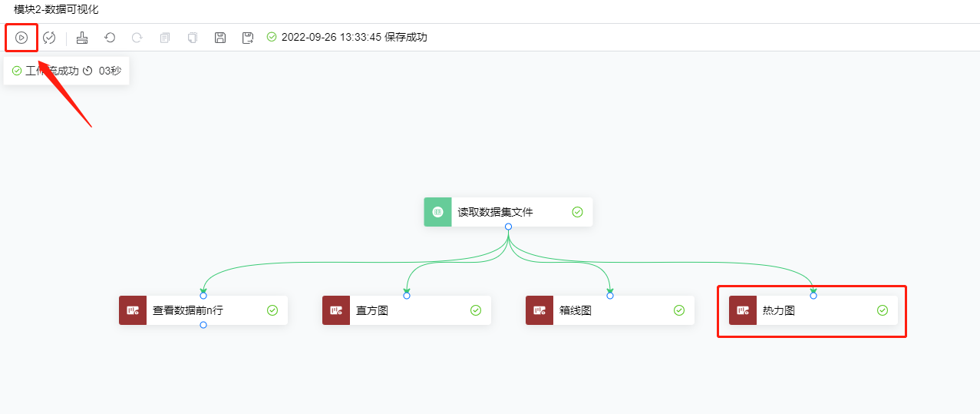Click the green icon on 读取数据集文件 node

click(x=437, y=212)
